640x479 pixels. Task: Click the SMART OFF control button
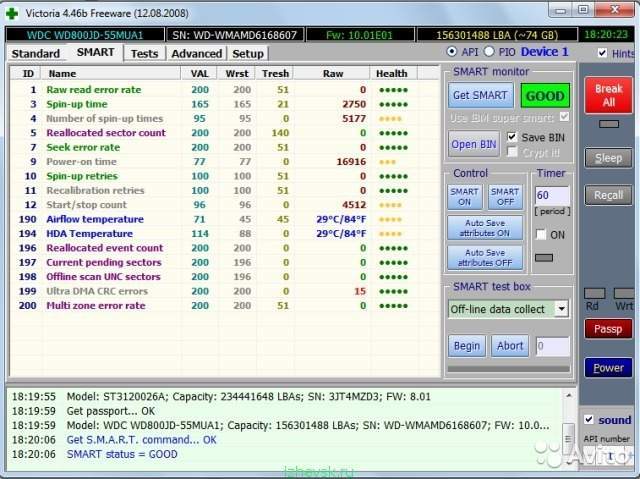(x=505, y=197)
